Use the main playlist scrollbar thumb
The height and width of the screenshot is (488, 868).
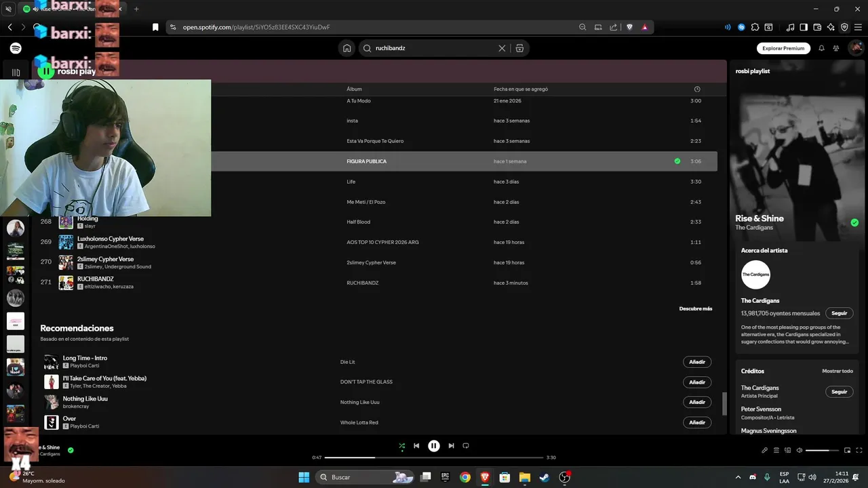(724, 404)
